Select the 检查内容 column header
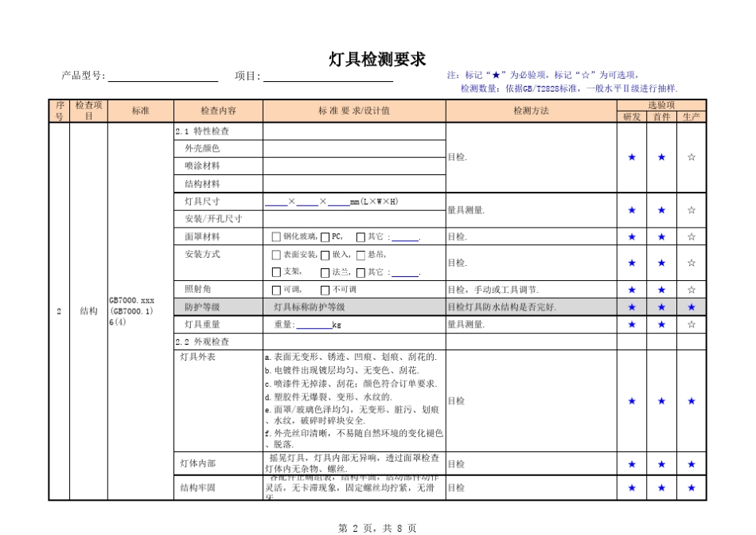Screen dimensions: 756x535 click(218, 111)
